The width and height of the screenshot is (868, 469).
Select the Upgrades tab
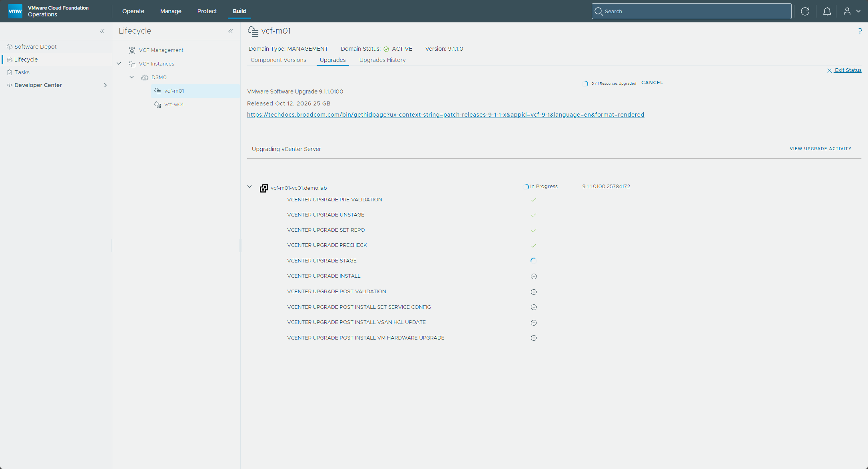click(x=333, y=60)
